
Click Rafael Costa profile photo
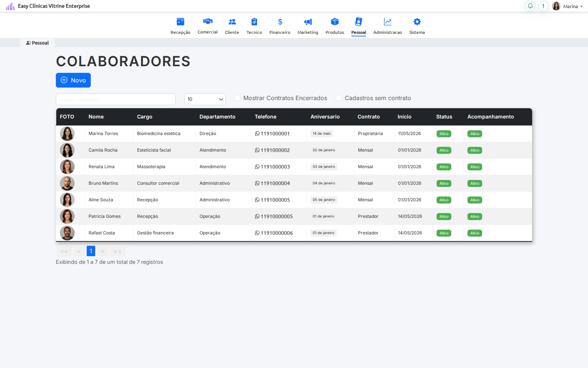67,233
